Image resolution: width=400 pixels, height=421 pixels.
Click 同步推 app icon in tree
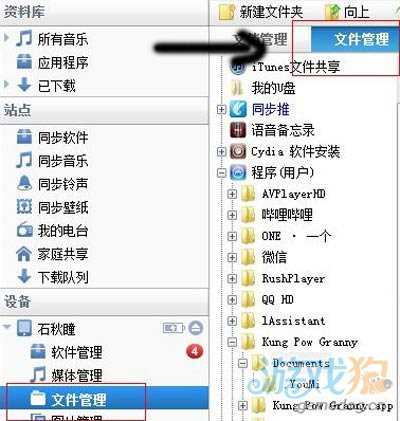coord(238,109)
